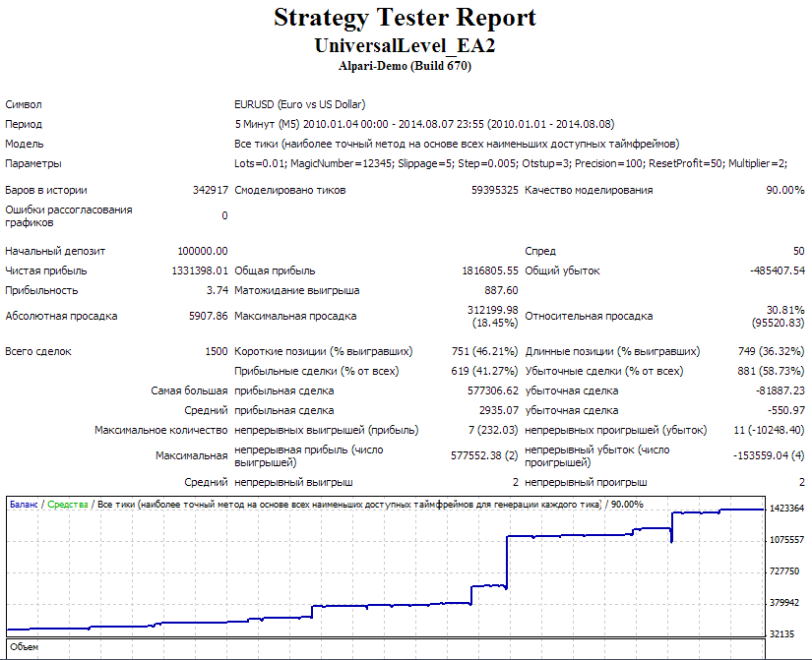Select loss trades value 881 (58.73%)

click(772, 371)
